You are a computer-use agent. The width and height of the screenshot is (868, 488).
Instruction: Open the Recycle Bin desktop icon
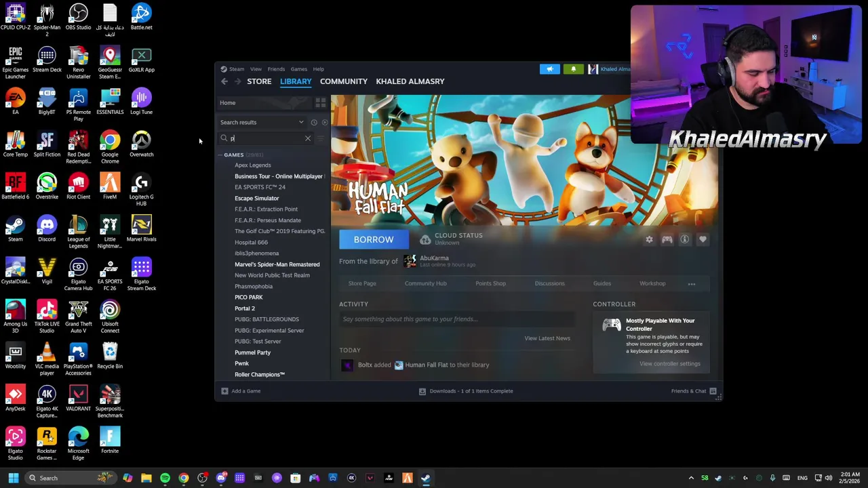click(x=110, y=356)
